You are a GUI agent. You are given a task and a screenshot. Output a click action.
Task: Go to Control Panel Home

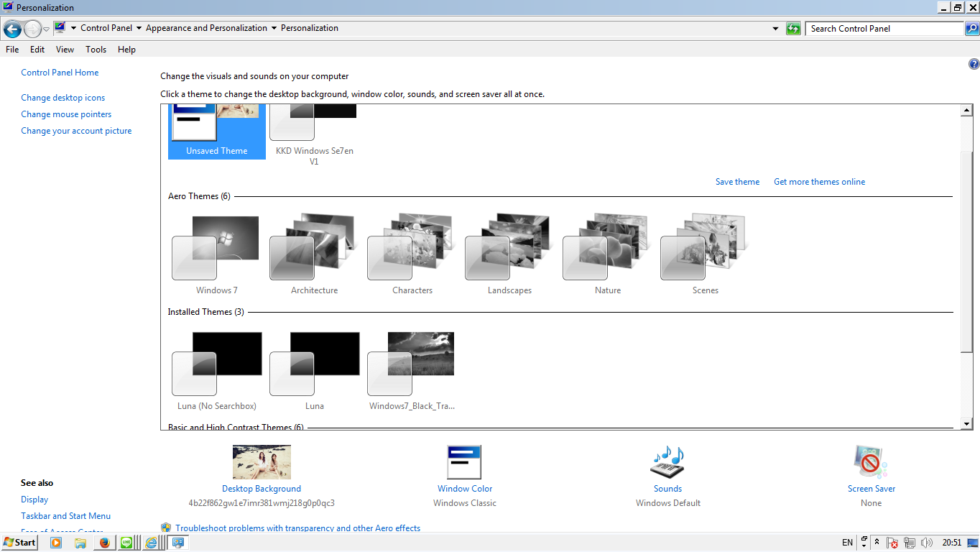pos(60,73)
